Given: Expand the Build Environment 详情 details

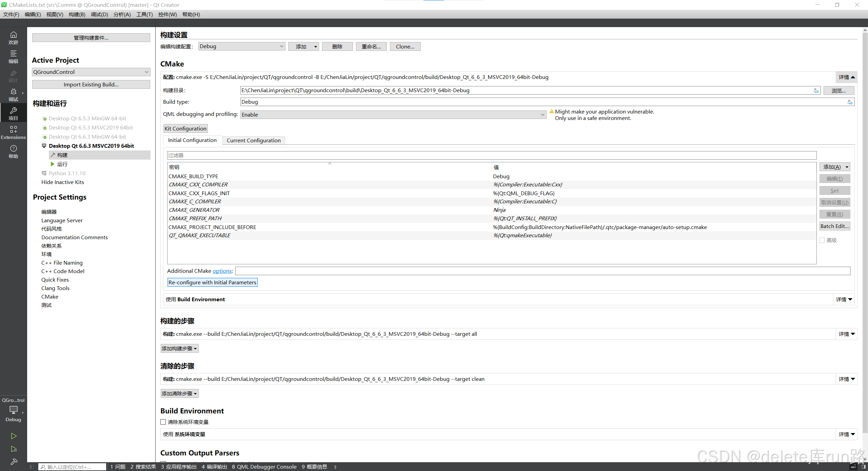Looking at the screenshot, I should click(844, 299).
